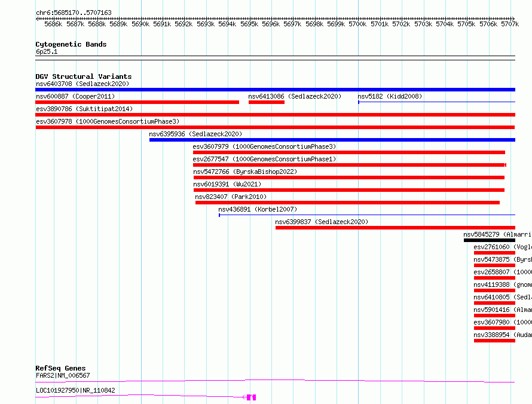Click the chr6:5685170..5707163 coordinate label
This screenshot has width=532, height=404.
point(74,13)
